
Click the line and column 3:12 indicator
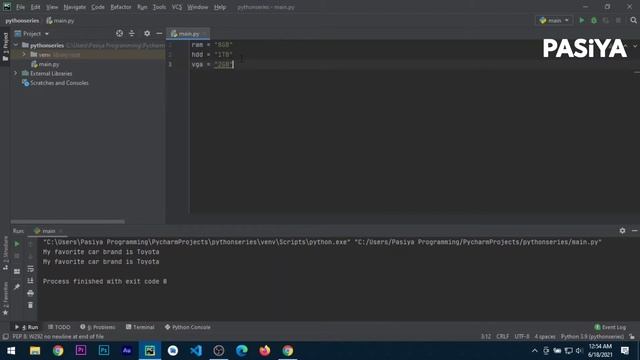click(486, 337)
